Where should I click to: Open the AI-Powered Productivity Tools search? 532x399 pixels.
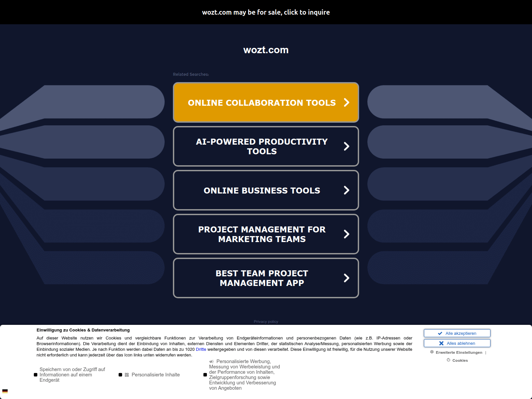coord(266,146)
